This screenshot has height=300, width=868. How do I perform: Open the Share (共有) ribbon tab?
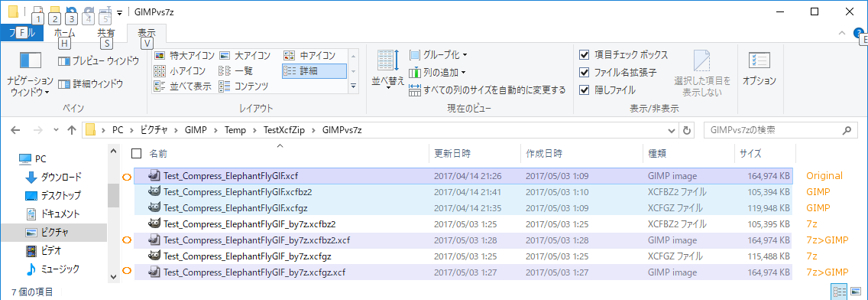pyautogui.click(x=105, y=33)
